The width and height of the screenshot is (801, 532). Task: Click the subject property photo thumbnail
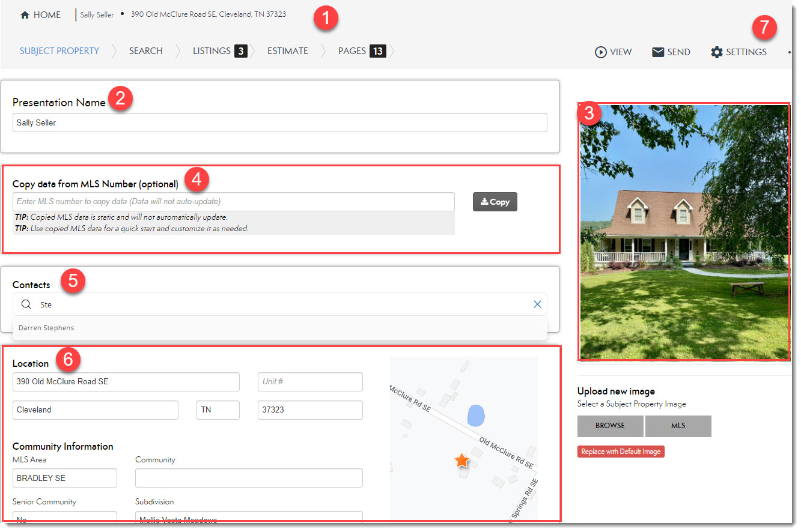click(684, 231)
